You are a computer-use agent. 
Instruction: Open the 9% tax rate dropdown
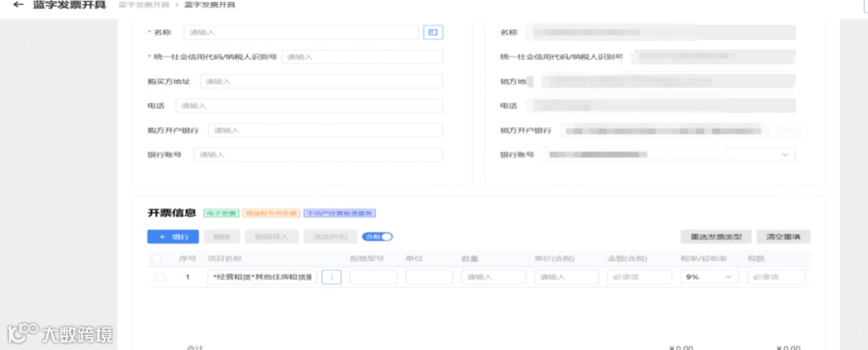pos(710,277)
